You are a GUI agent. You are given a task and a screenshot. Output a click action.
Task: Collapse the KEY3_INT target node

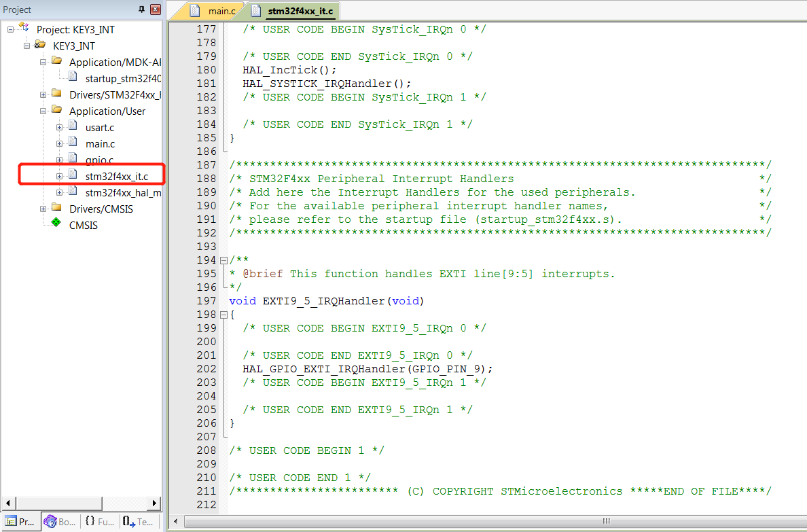pos(26,46)
